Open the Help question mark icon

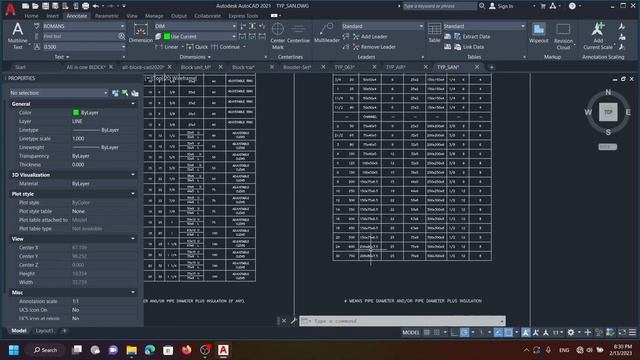[572, 6]
